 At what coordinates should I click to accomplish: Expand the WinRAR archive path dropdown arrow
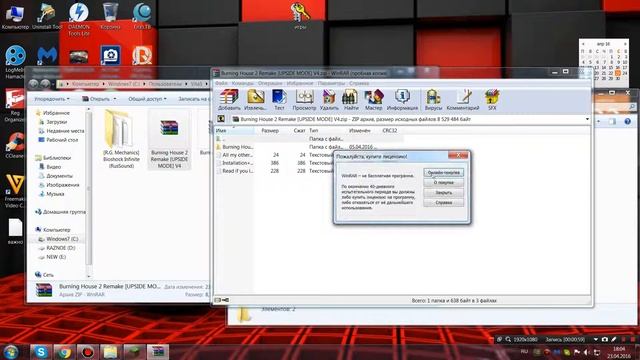tap(587, 119)
